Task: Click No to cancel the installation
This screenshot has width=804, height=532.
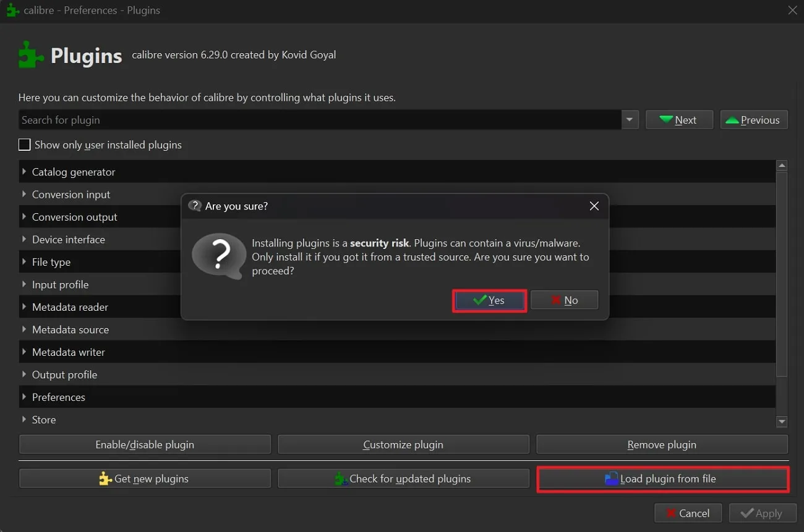Action: (x=564, y=300)
